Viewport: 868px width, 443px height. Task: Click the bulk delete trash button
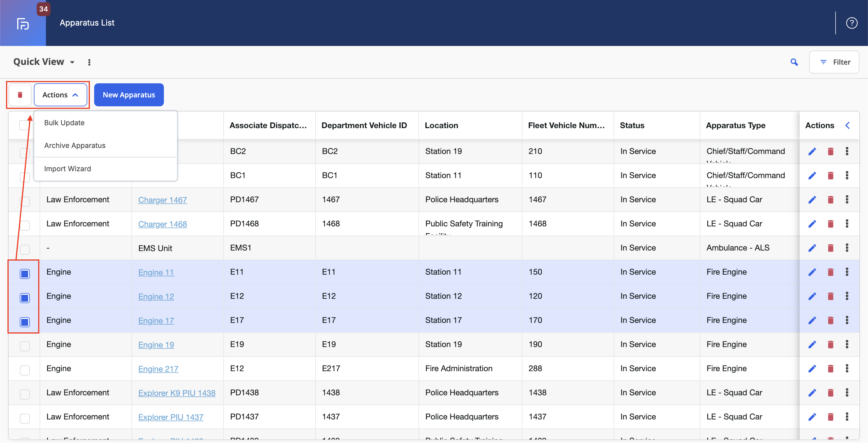coord(20,95)
